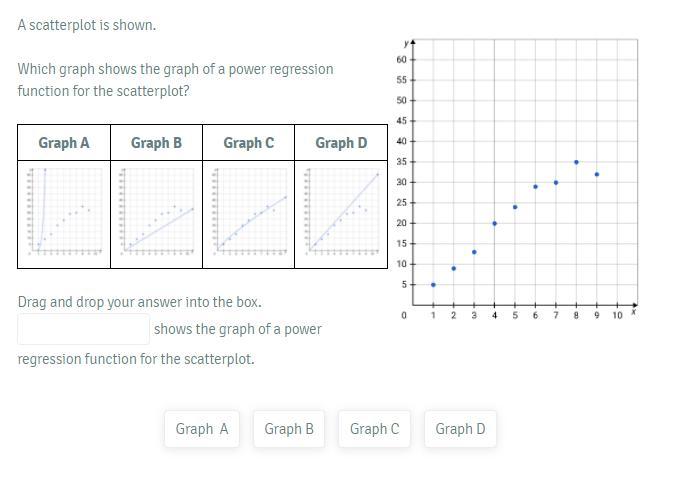The width and height of the screenshot is (691, 482).
Task: Select the Graph B thumbnail image
Action: (156, 211)
